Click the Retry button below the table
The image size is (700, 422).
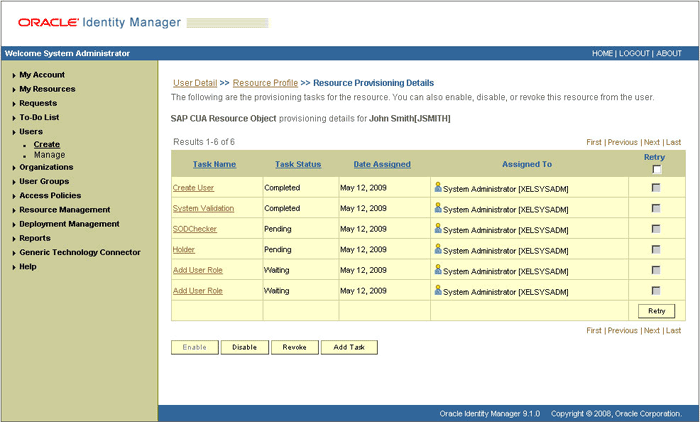coord(656,311)
